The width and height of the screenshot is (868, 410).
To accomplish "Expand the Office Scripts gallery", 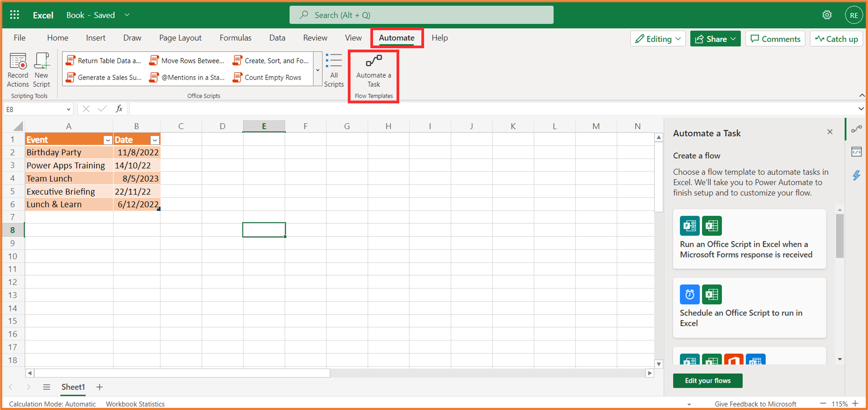I will pyautogui.click(x=318, y=70).
